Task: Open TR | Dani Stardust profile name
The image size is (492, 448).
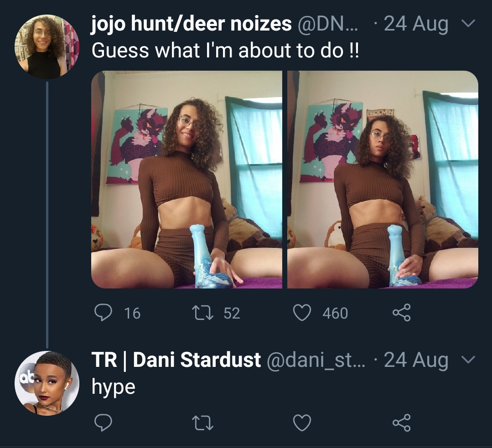Action: click(176, 360)
